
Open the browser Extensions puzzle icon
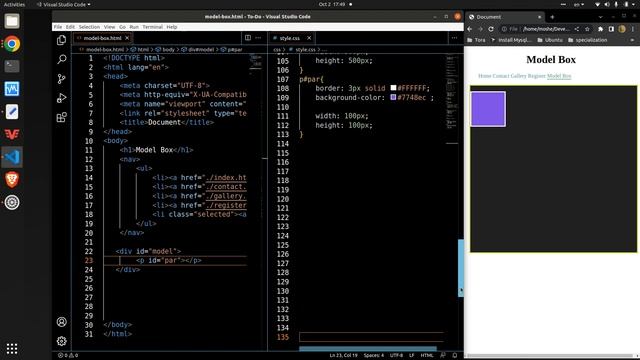click(x=600, y=29)
